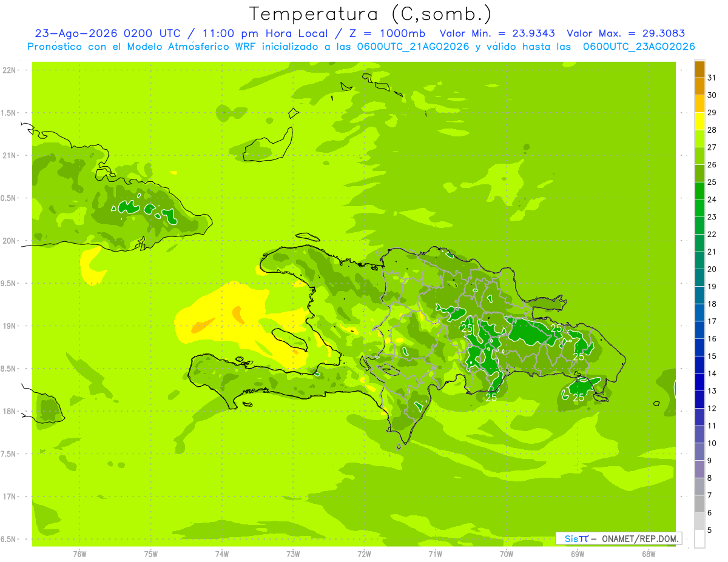This screenshot has height=562, width=728.
Task: Click longitude axis label "73W"
Action: pyautogui.click(x=293, y=554)
